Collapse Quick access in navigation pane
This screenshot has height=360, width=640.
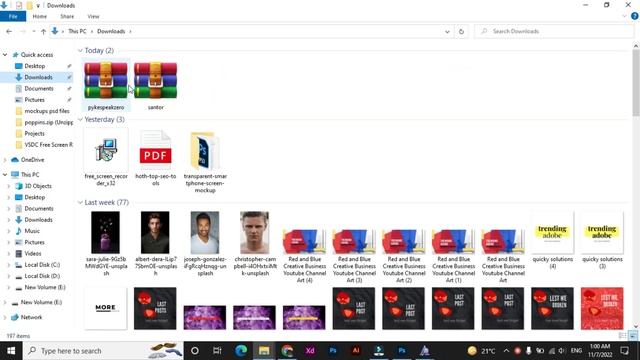5,55
